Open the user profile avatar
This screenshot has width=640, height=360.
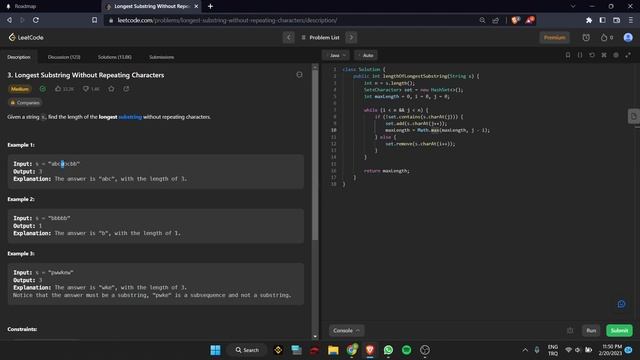coord(628,37)
